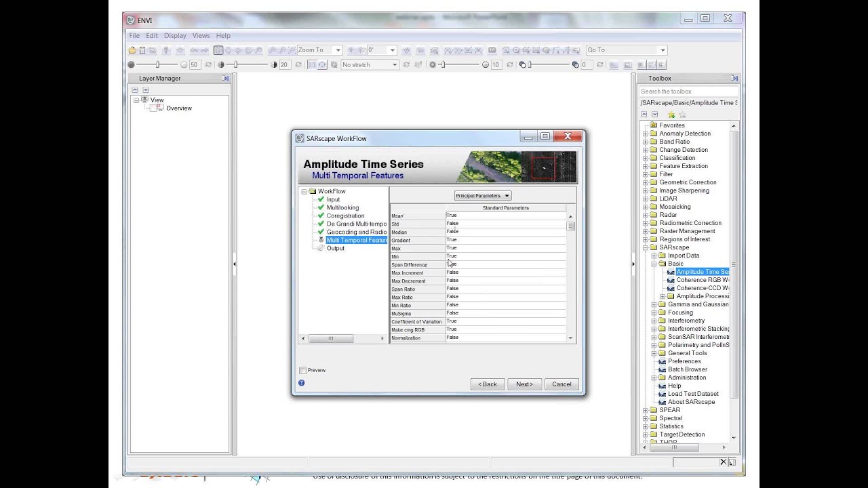Open the Views menu
This screenshot has height=488, width=868.
[x=201, y=35]
